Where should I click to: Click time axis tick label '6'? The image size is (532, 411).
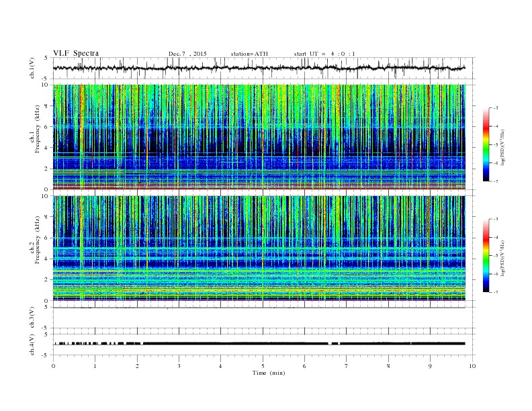coord(304,366)
